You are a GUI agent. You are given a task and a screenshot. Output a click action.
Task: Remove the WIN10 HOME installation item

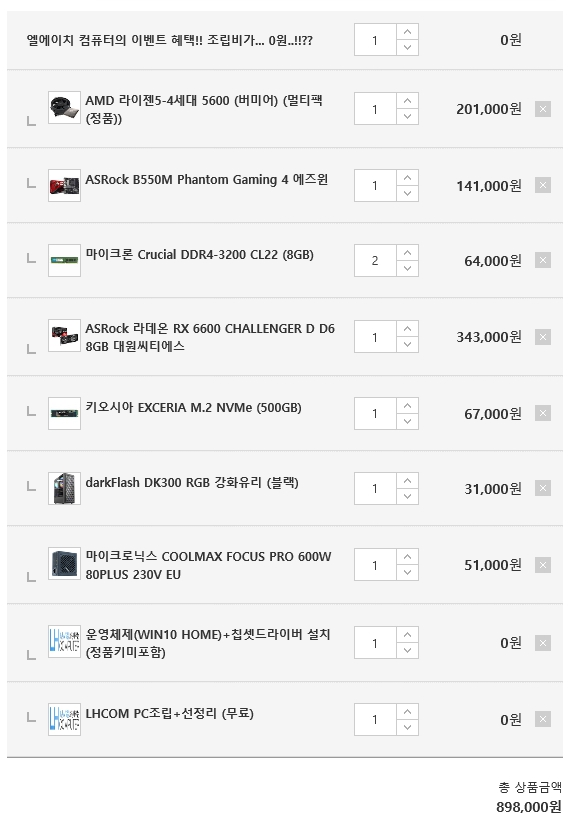tap(542, 643)
